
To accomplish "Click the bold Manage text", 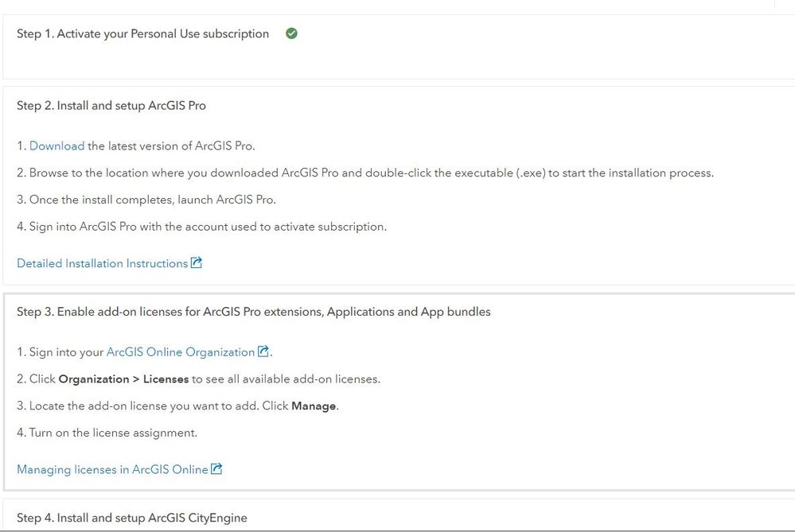I will coord(314,406).
